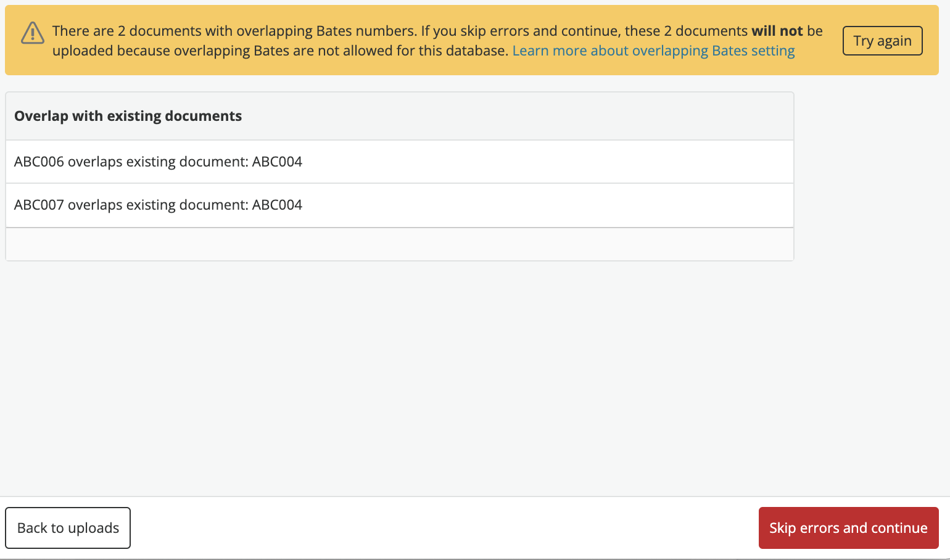
Task: Return via the Back to uploads button
Action: coord(68,528)
